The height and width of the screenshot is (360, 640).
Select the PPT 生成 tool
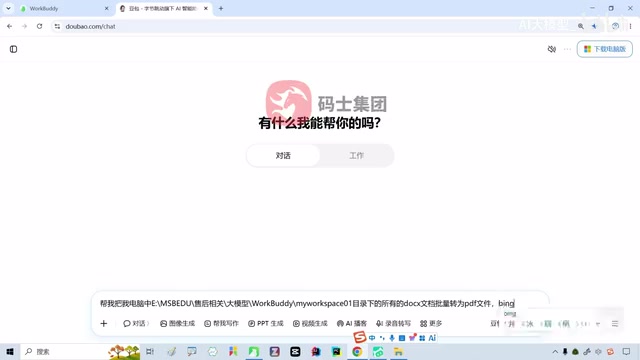click(x=266, y=323)
